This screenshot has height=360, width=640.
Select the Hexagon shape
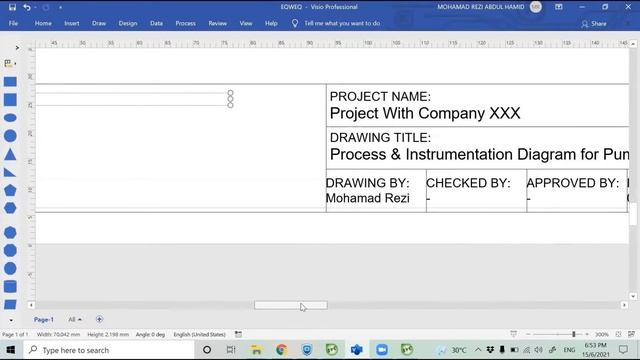(10, 208)
